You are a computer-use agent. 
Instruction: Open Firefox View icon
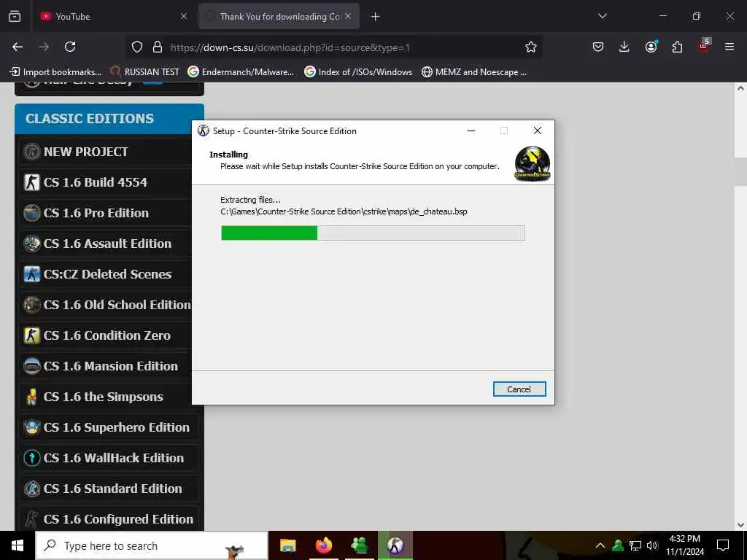15,17
